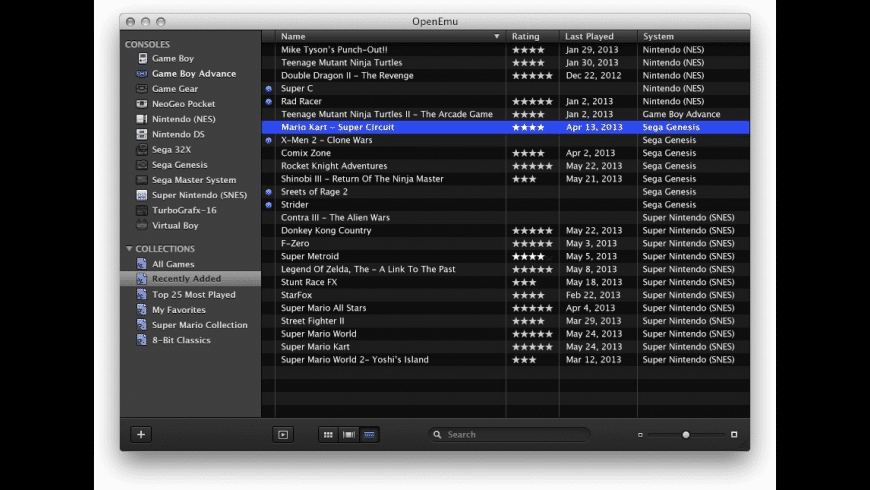Collapse the COLLECTIONS section triangle

coord(129,249)
